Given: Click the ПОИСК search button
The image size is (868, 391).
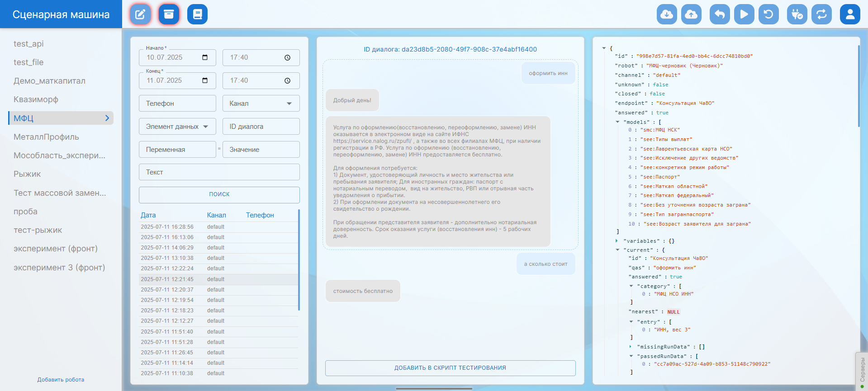Looking at the screenshot, I should tap(219, 194).
